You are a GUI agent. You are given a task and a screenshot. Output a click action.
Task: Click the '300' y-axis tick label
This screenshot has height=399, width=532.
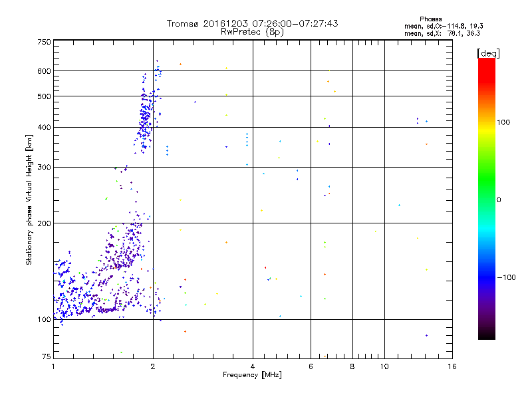click(x=44, y=168)
